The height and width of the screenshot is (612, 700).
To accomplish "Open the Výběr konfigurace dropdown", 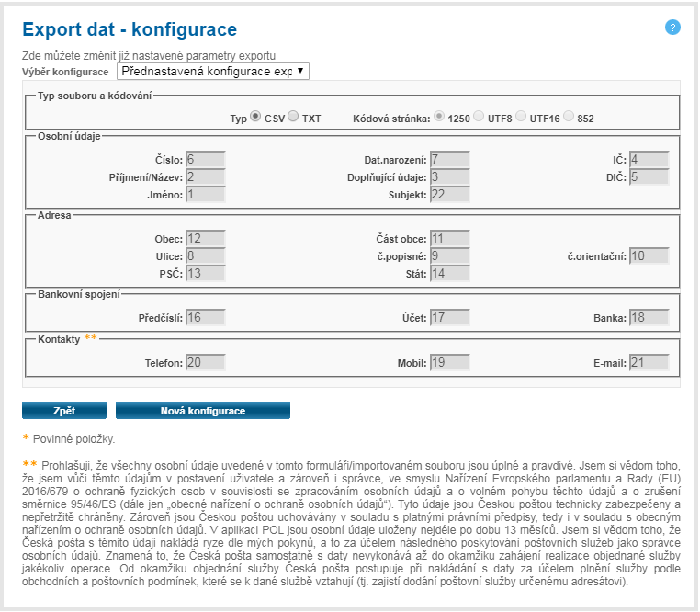I will [213, 71].
